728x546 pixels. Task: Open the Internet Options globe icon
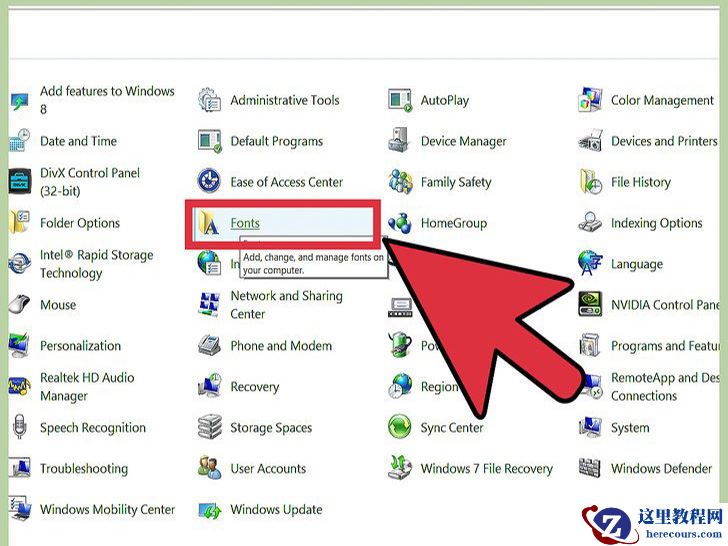coord(209,263)
